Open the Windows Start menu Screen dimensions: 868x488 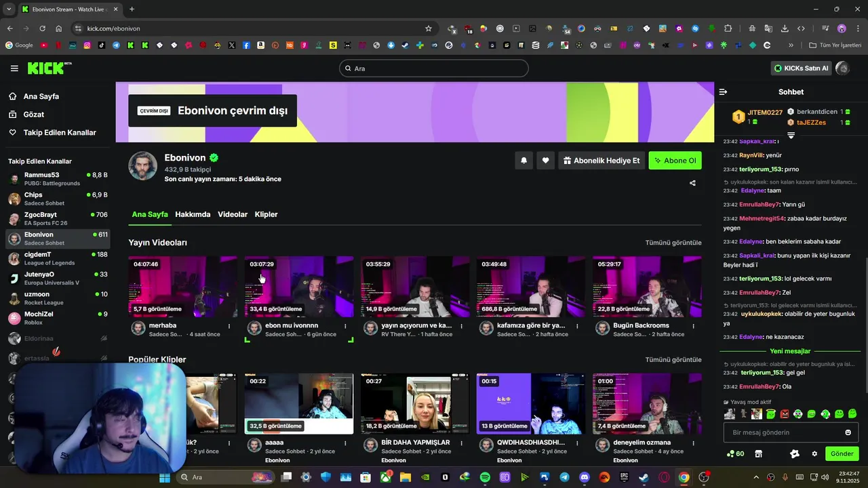click(164, 477)
